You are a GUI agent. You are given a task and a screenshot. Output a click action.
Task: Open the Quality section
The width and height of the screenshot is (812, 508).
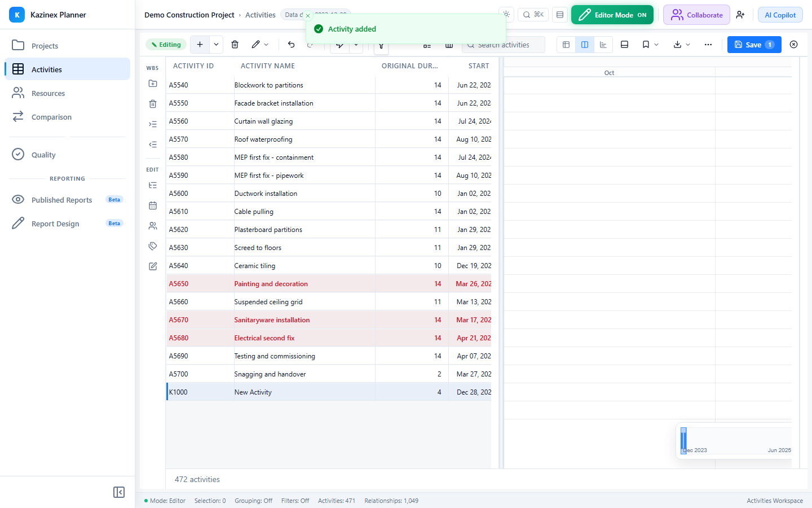click(68, 155)
